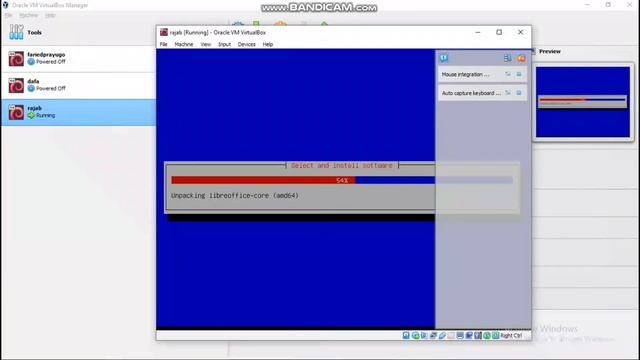Click the Preview section header in Manager
This screenshot has height=360, width=640.
point(549,51)
